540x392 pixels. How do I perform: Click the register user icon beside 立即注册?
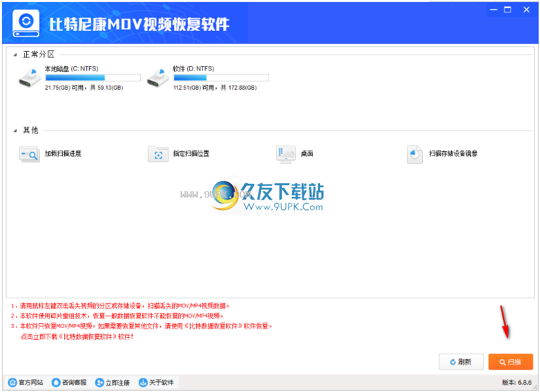pyautogui.click(x=99, y=382)
